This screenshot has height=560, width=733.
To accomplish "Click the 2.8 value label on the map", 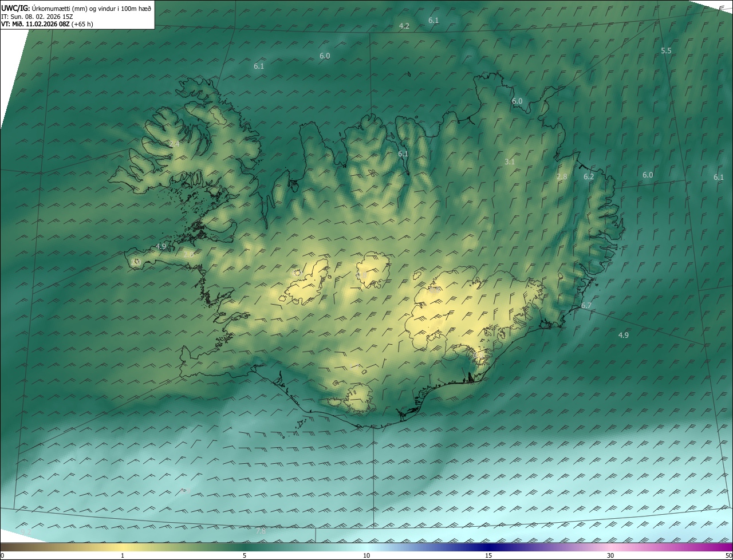I will click(x=562, y=177).
